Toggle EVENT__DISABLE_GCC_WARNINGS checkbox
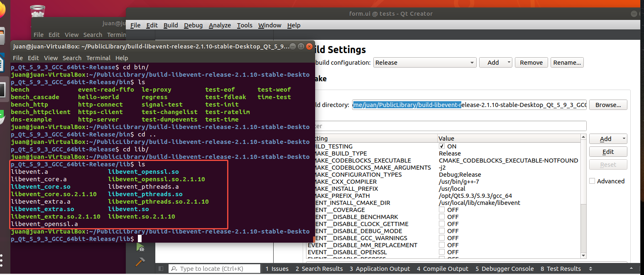This screenshot has width=644, height=275. tap(442, 238)
